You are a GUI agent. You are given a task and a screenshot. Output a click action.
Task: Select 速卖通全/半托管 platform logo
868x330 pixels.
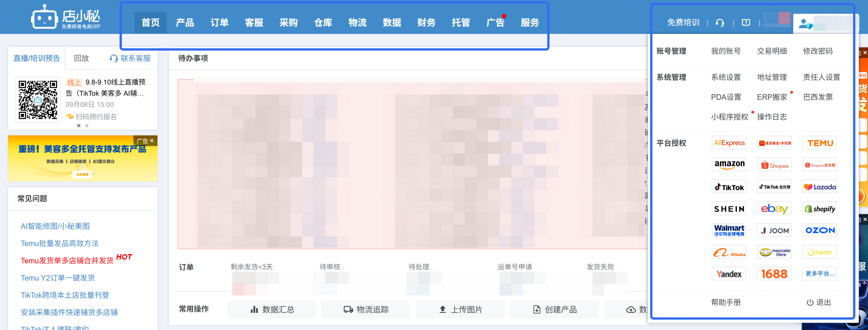click(774, 143)
